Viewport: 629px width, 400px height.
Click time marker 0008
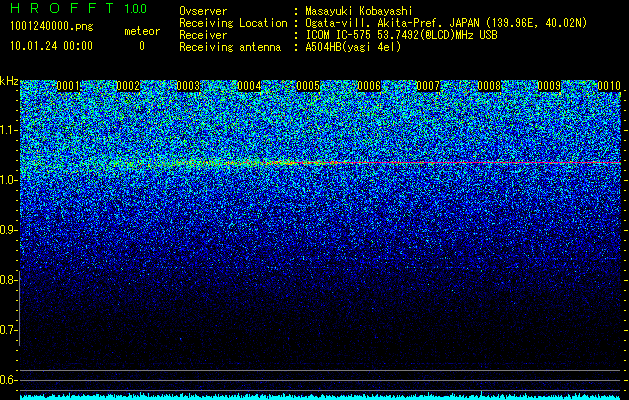click(x=489, y=86)
